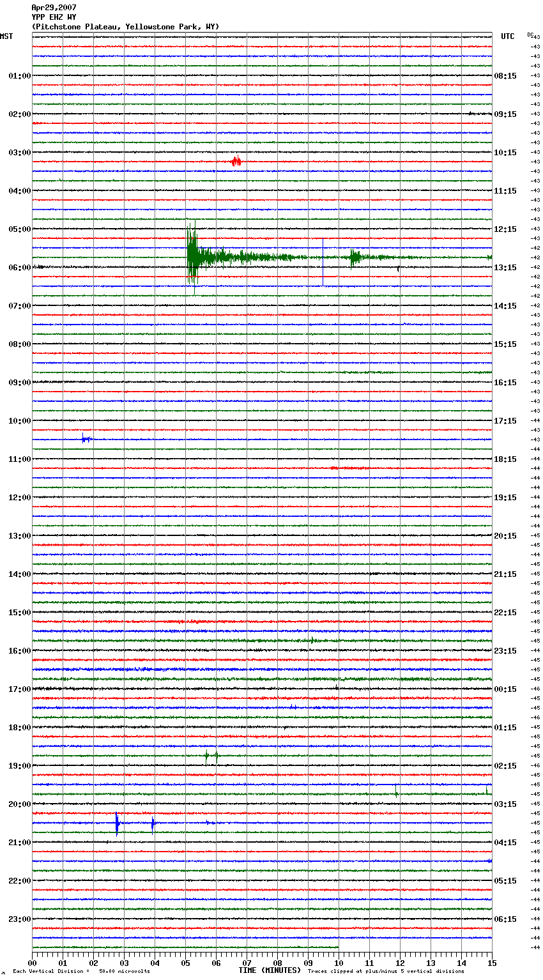Click the 23:15 UTC time label
The height and width of the screenshot is (980, 543).
click(x=505, y=651)
